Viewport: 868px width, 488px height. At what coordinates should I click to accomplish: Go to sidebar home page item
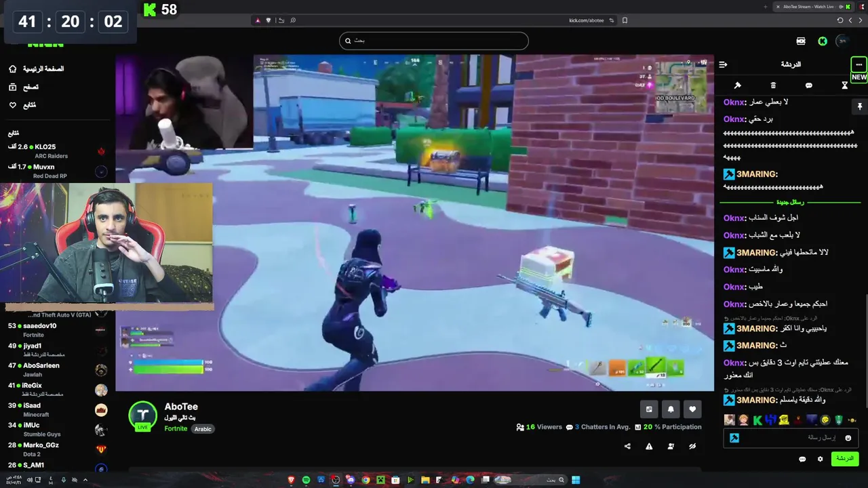pos(37,69)
